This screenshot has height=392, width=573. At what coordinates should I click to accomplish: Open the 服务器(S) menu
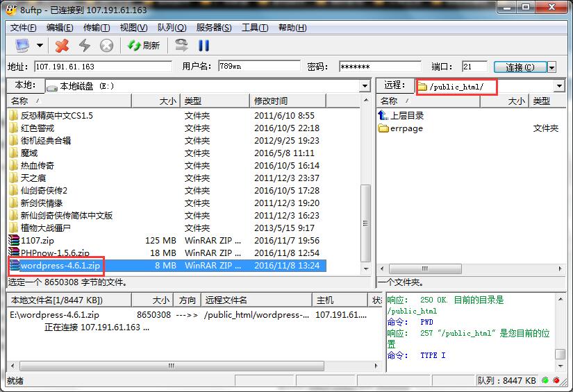(214, 28)
